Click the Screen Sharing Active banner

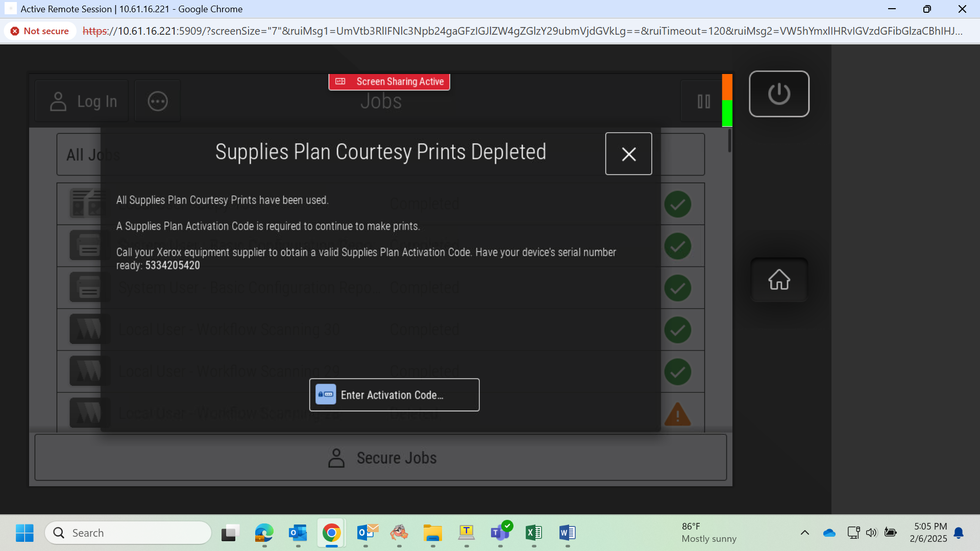click(x=389, y=82)
